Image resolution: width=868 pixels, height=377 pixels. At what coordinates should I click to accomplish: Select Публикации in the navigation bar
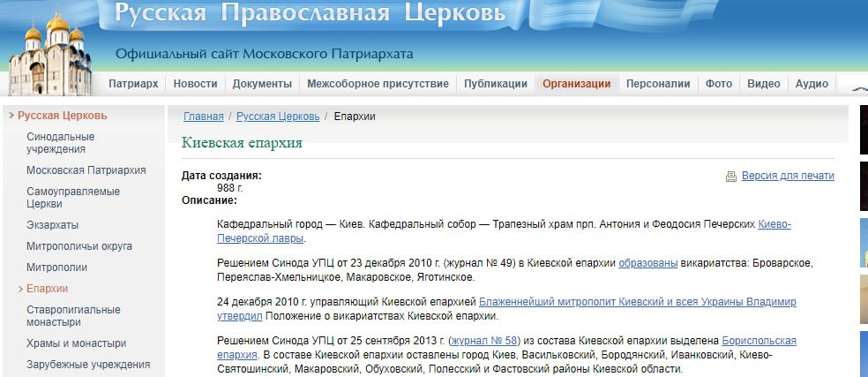pyautogui.click(x=496, y=84)
